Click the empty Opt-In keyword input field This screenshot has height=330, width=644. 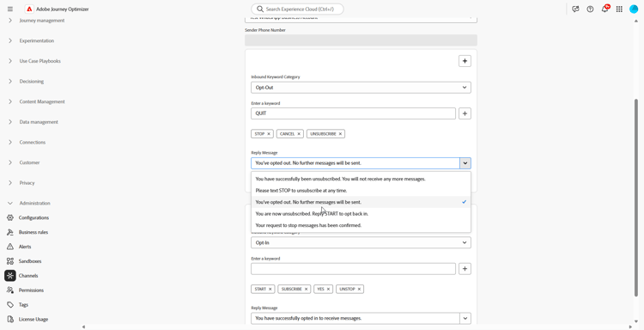[x=353, y=269]
